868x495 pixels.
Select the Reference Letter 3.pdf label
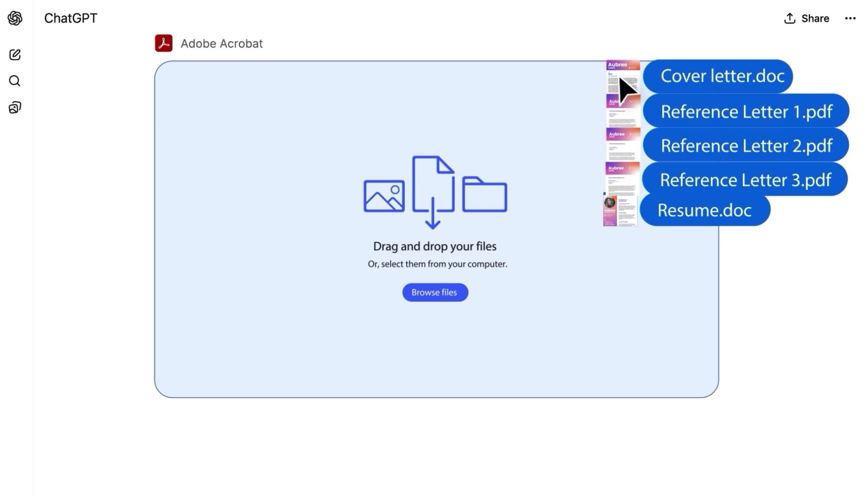pos(745,180)
